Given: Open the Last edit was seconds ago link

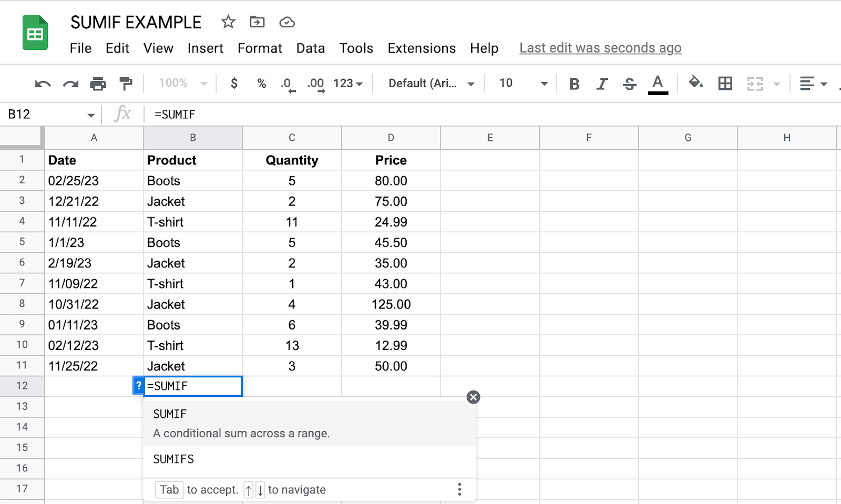Looking at the screenshot, I should [600, 48].
